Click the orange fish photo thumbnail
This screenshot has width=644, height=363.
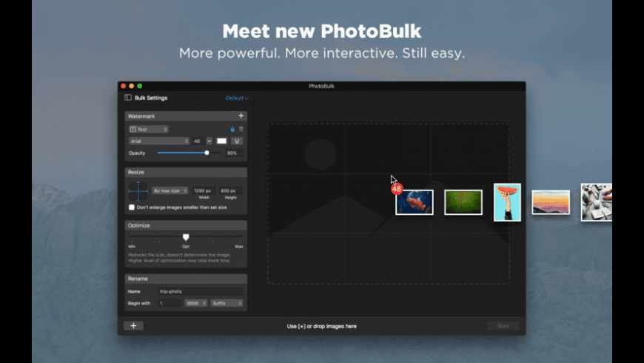[415, 202]
